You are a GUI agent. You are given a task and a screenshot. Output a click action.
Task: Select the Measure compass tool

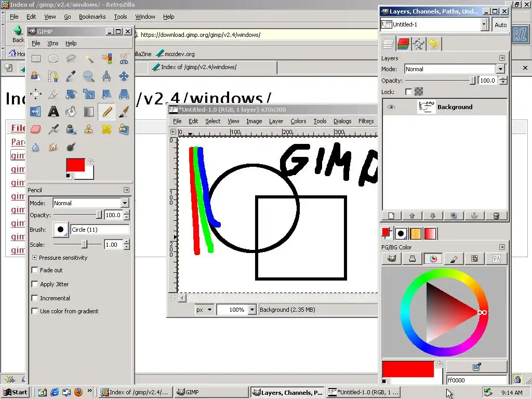107,76
